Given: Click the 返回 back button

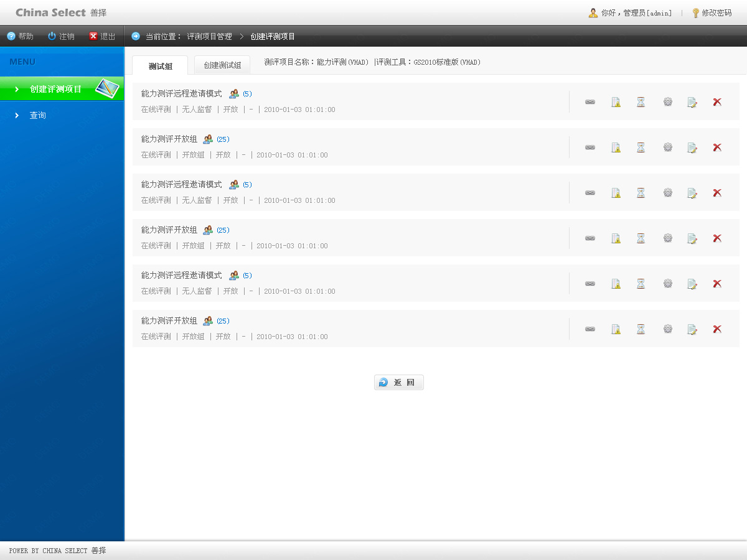Looking at the screenshot, I should click(399, 383).
